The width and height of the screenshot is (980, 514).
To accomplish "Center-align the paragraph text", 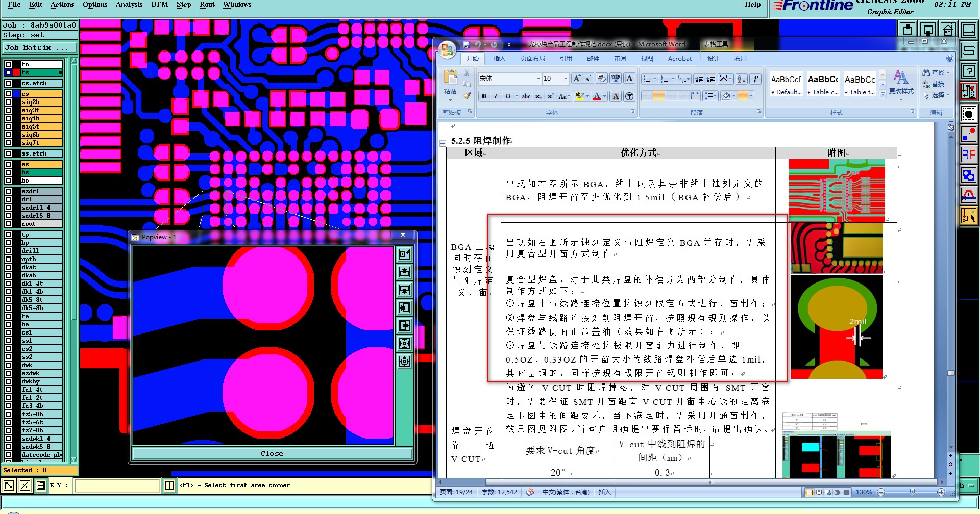I will point(659,96).
